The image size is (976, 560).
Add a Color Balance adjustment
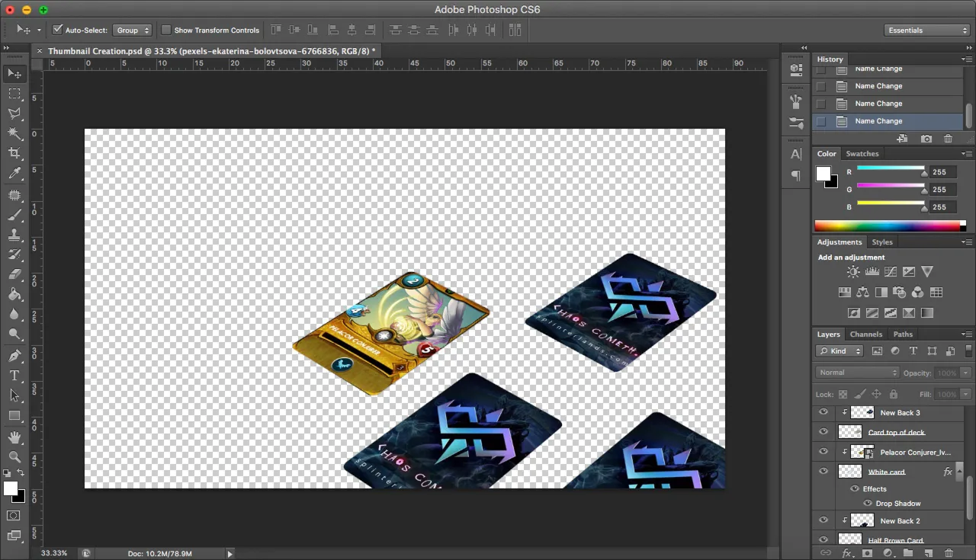point(862,292)
